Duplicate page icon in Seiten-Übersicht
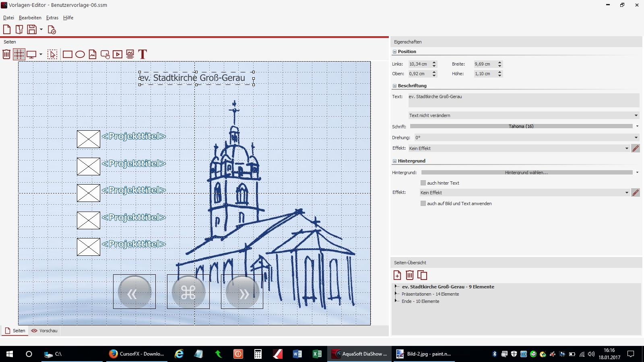 click(x=422, y=275)
